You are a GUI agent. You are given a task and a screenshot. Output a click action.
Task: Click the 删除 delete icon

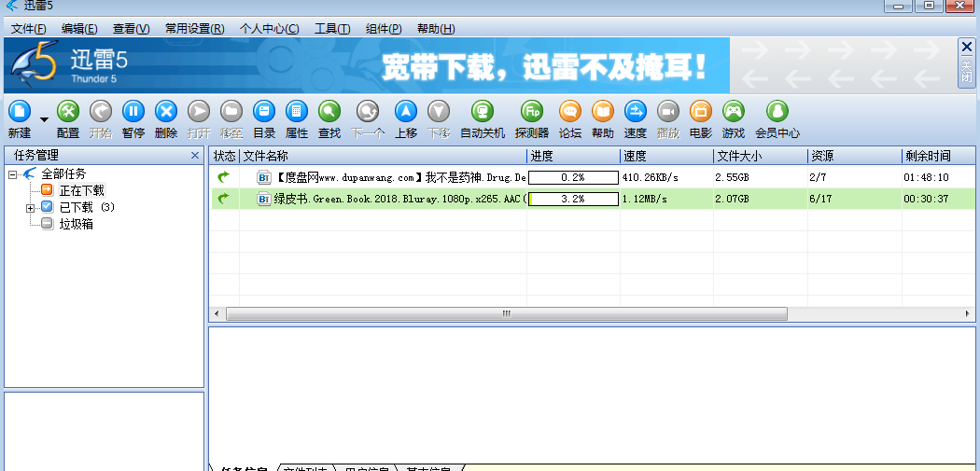[165, 113]
